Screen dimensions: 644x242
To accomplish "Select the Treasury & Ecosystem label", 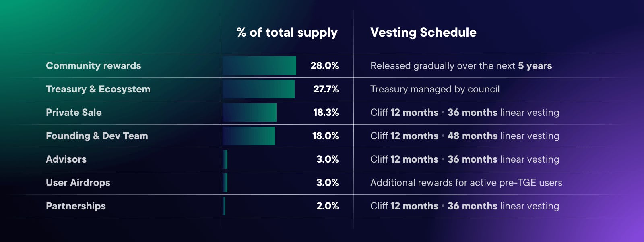I will pos(98,89).
